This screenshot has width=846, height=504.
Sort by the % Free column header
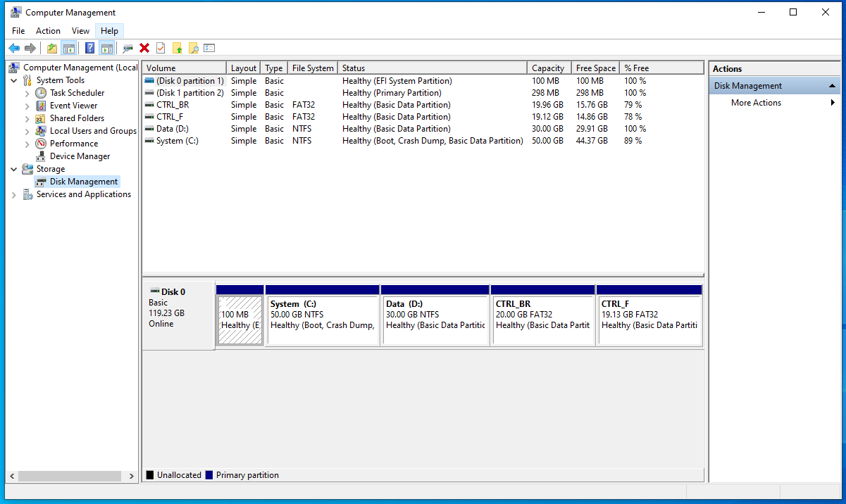coord(662,68)
